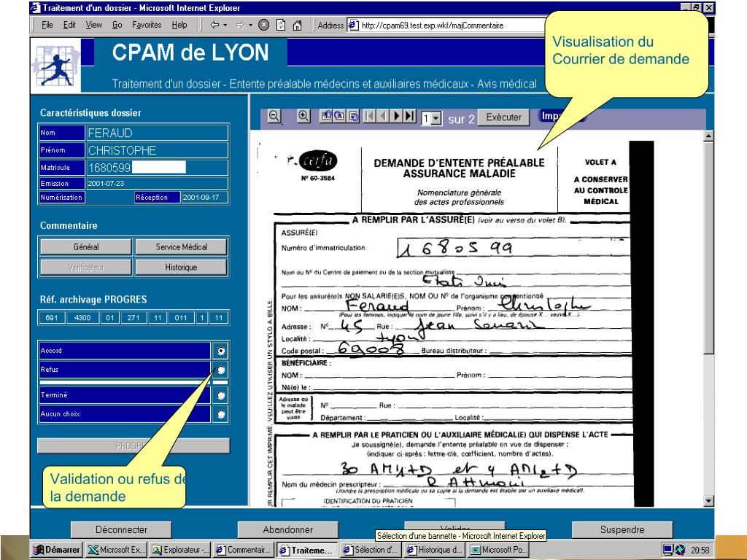Click the CPAM de LYON logo image
The width and height of the screenshot is (747, 560).
click(55, 66)
